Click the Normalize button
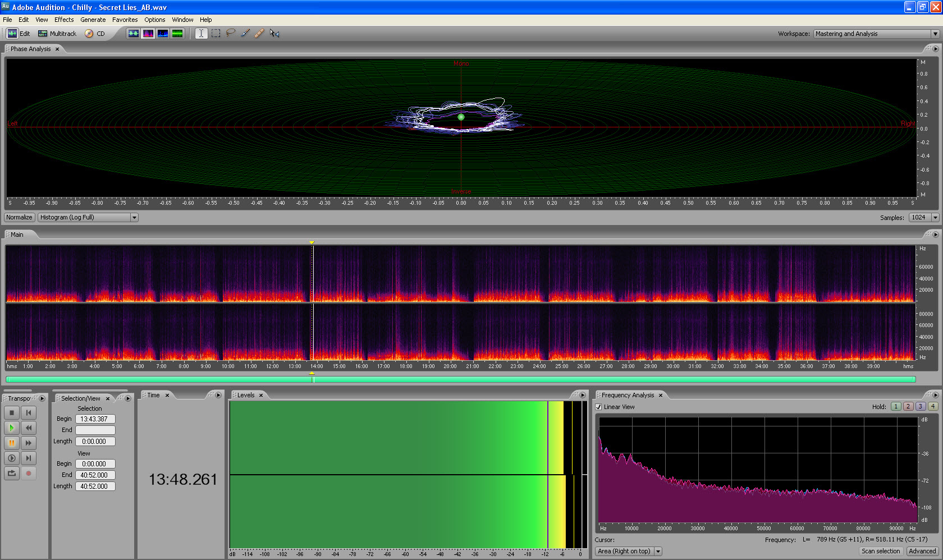The image size is (943, 560). pyautogui.click(x=20, y=217)
